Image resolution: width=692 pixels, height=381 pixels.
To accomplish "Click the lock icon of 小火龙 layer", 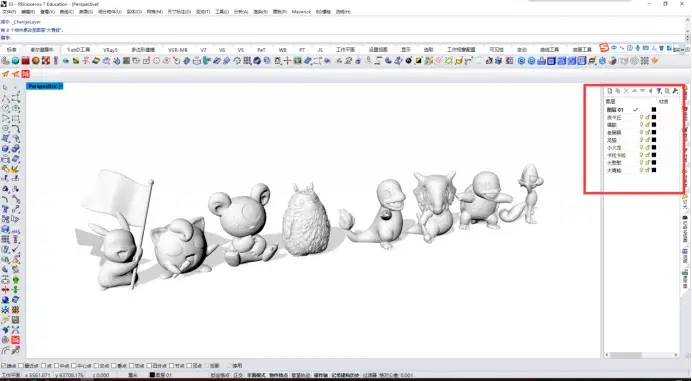I will (x=647, y=147).
